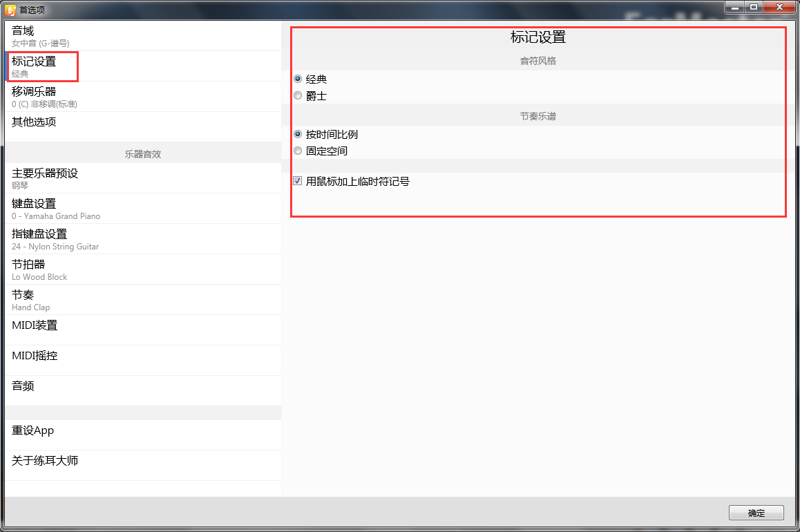Open 主要乐器预设 settings

[x=142, y=178]
